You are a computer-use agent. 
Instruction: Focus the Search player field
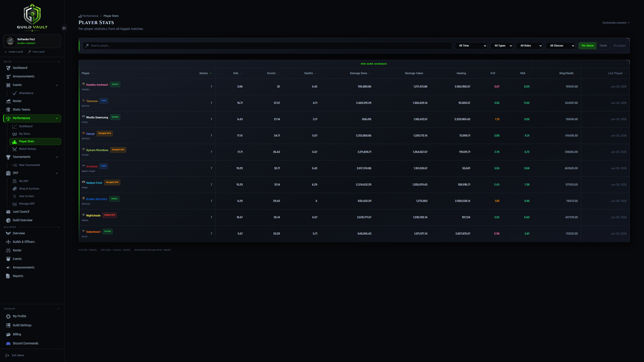click(x=267, y=46)
